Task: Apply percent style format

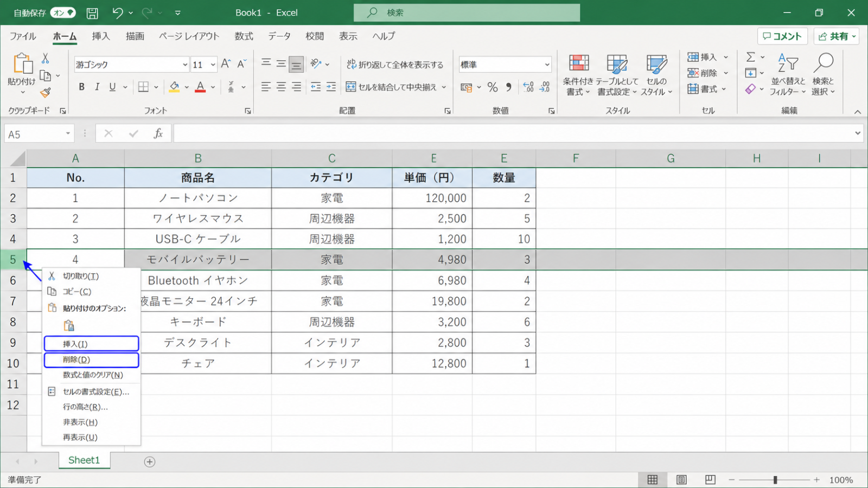Action: click(493, 87)
